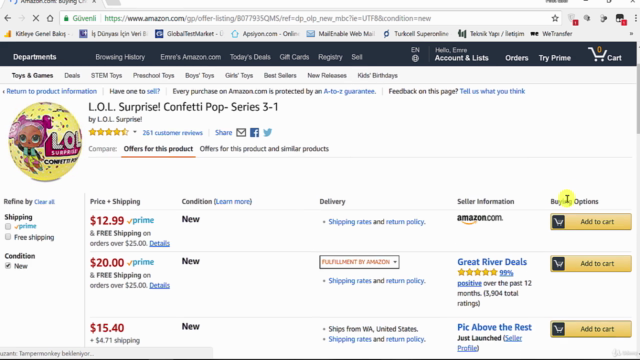Image resolution: width=640 pixels, height=360 pixels.
Task: Open Kitleye Genel Bakış bookmark
Action: tap(38, 34)
